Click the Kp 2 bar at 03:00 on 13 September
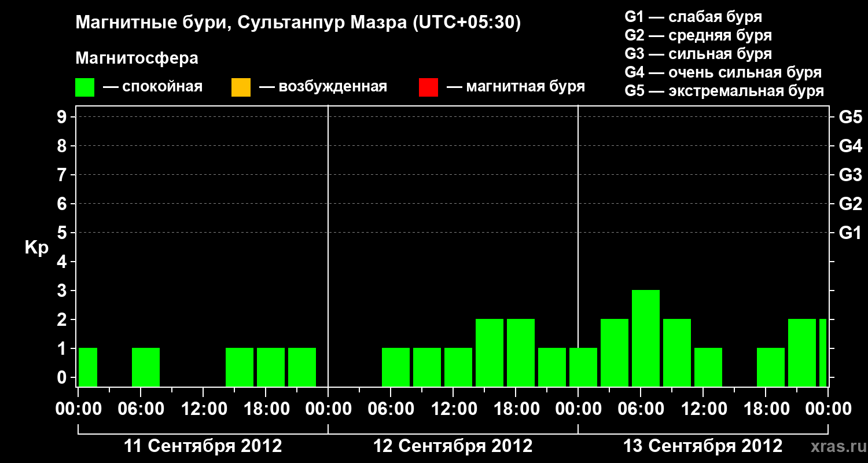 point(615,352)
